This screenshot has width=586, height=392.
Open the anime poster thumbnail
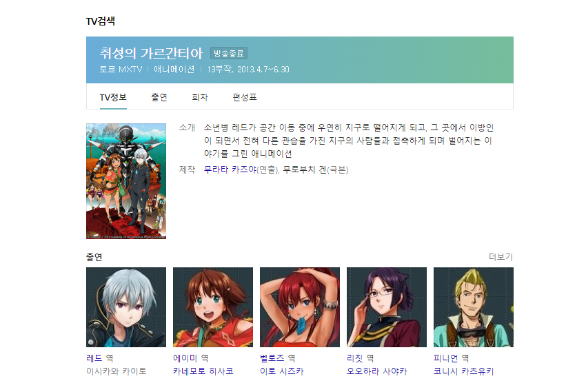(126, 181)
